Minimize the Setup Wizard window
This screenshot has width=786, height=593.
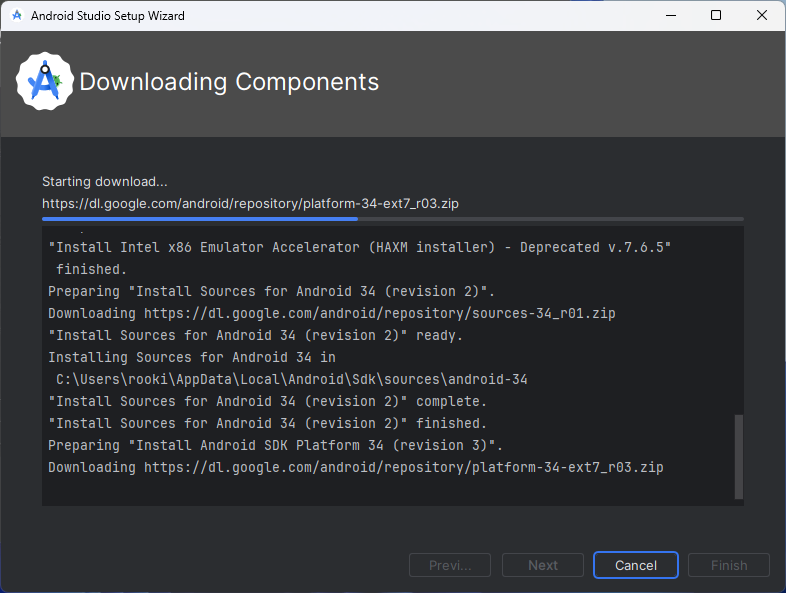671,16
